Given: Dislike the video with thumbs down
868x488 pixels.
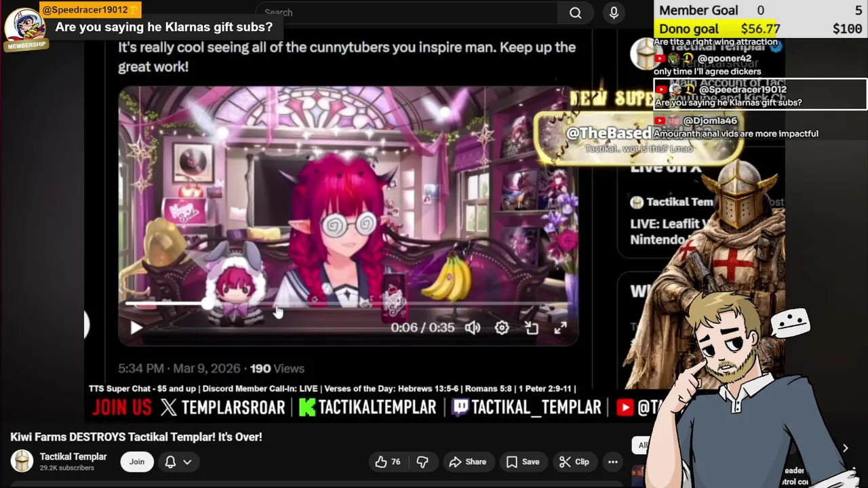Looking at the screenshot, I should 422,462.
